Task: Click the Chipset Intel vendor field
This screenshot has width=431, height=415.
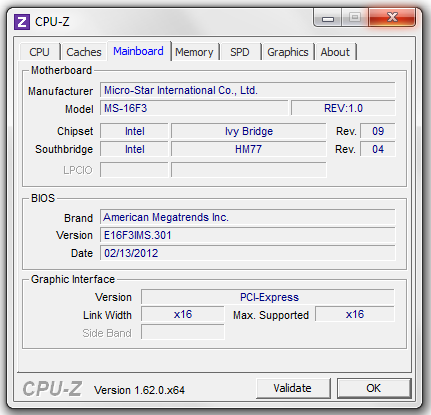Action: 134,131
